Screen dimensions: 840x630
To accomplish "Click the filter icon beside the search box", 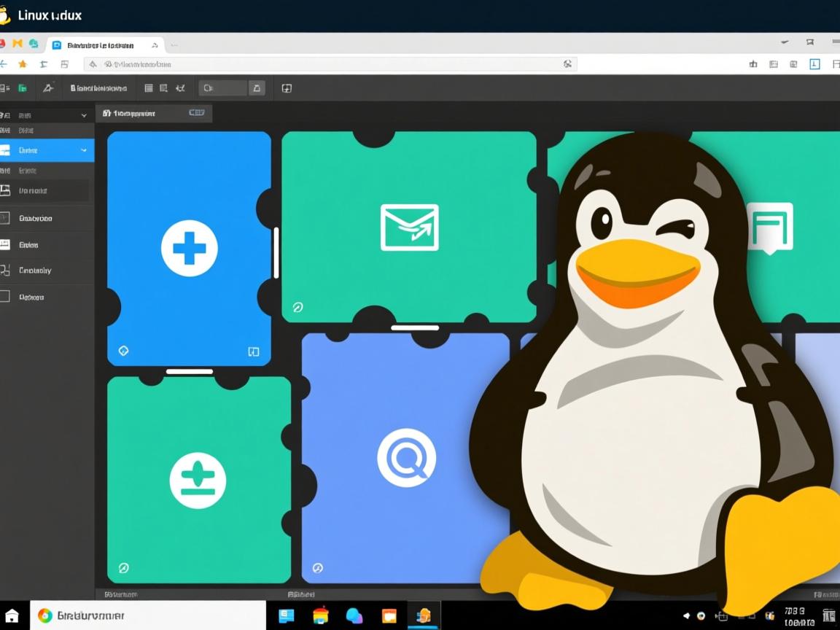I will (x=257, y=87).
